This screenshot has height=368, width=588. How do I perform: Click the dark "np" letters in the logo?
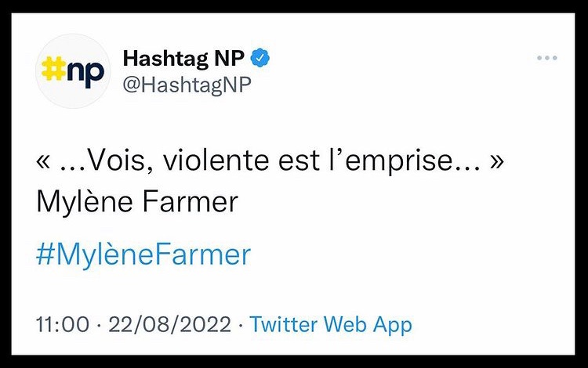(83, 71)
